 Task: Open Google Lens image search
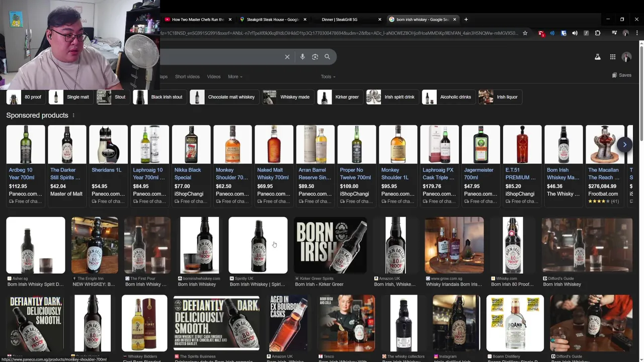click(x=315, y=57)
